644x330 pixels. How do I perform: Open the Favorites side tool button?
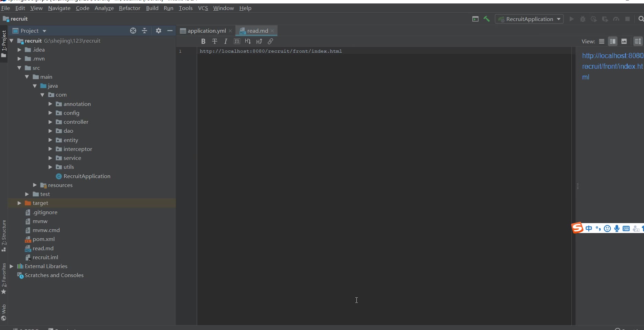pos(4,278)
